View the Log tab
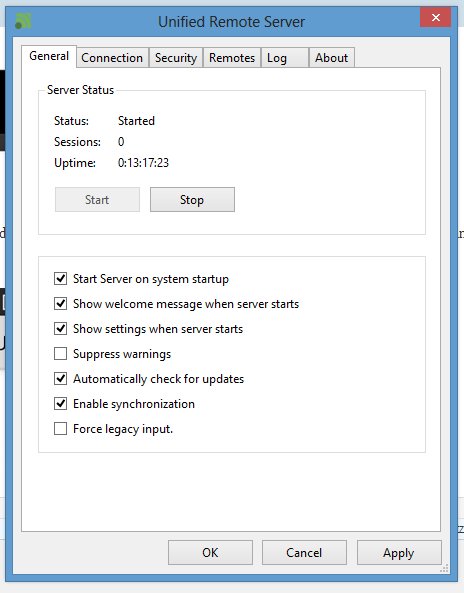 click(285, 58)
